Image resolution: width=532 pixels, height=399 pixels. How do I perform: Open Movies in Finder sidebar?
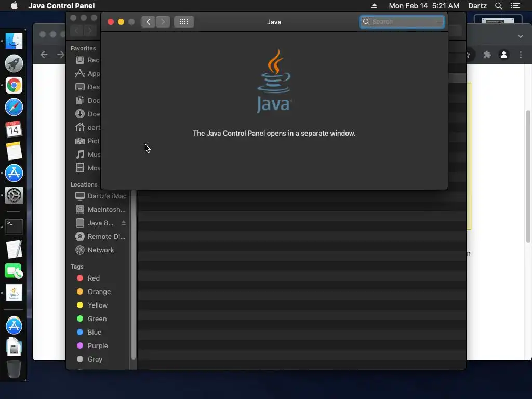(87, 168)
